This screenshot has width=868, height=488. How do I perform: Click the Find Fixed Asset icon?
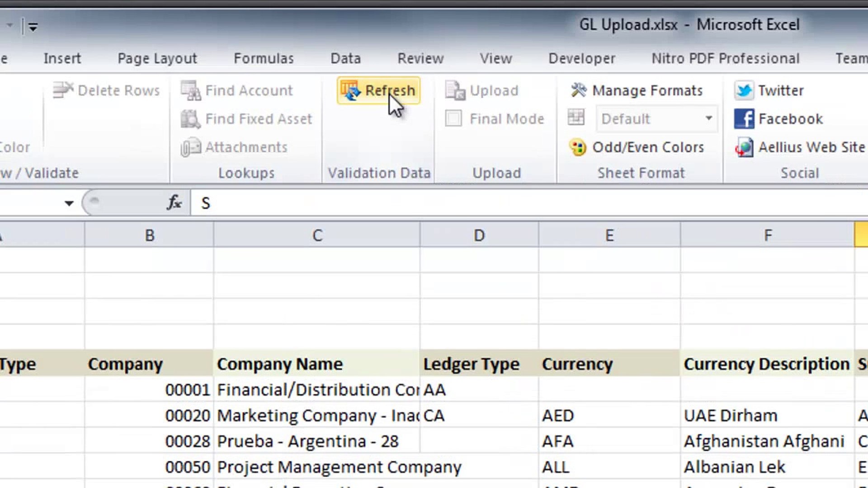pos(191,119)
